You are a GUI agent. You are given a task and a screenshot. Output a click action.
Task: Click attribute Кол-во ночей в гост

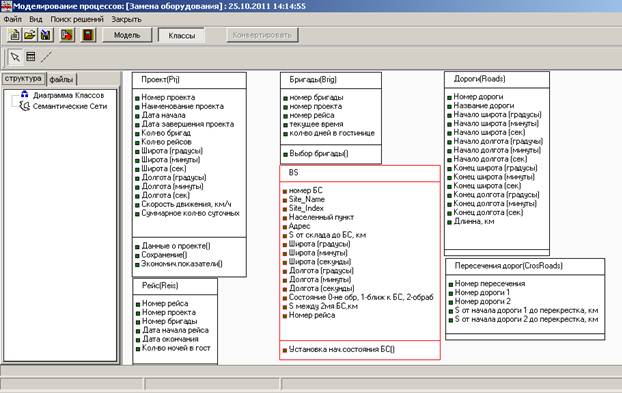pos(176,348)
